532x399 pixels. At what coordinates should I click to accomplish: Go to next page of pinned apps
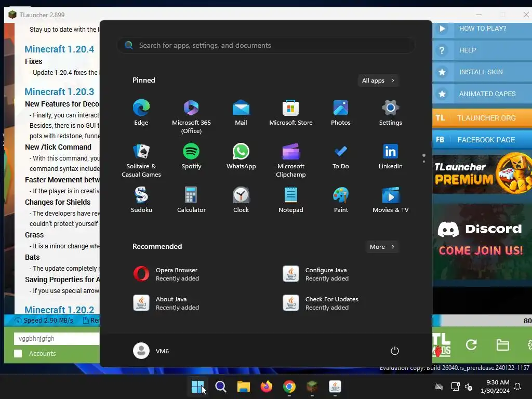pyautogui.click(x=424, y=162)
